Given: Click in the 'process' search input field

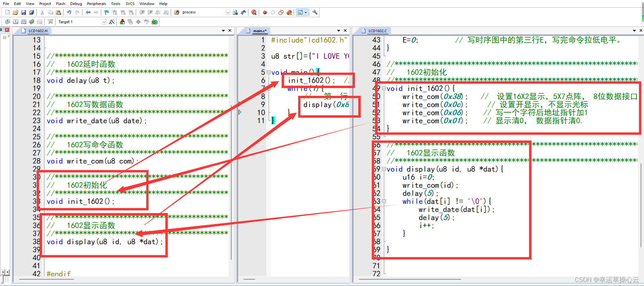Looking at the screenshot, I should tap(203, 12).
